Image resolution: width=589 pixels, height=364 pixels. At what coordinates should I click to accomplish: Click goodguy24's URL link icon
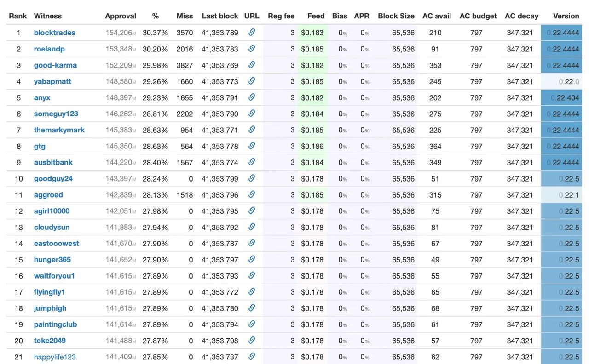252,178
